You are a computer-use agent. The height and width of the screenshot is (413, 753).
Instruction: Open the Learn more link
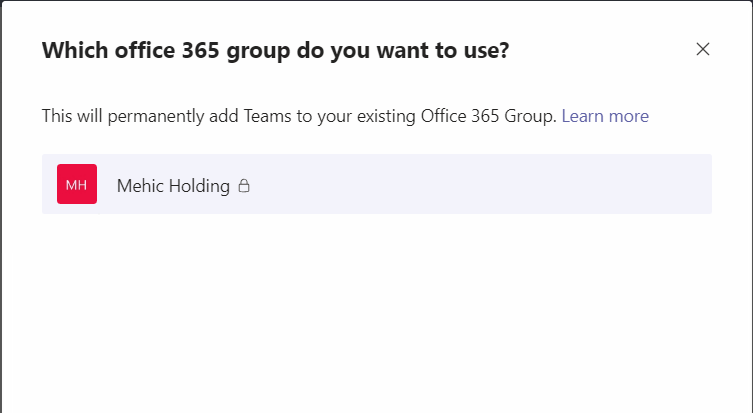pyautogui.click(x=605, y=116)
